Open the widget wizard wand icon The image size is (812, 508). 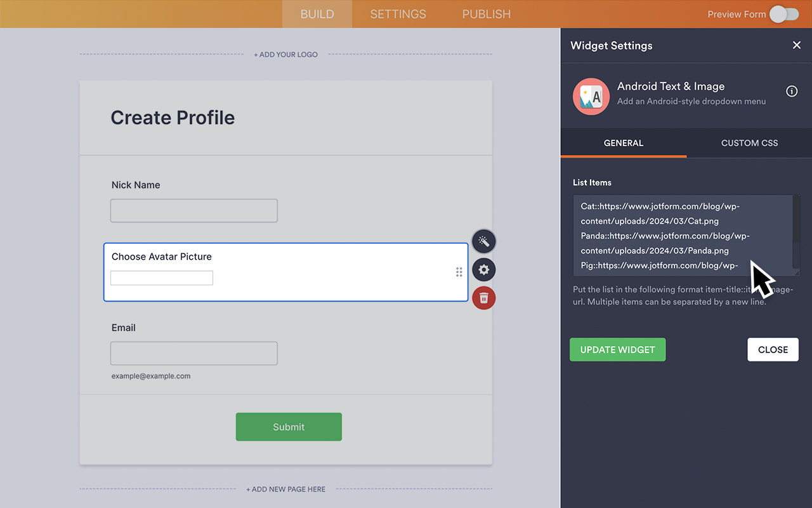(483, 241)
